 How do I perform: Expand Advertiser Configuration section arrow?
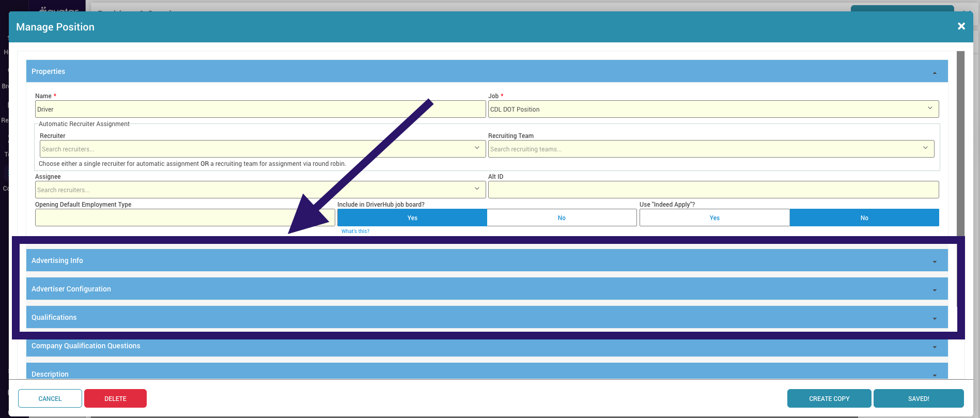935,290
